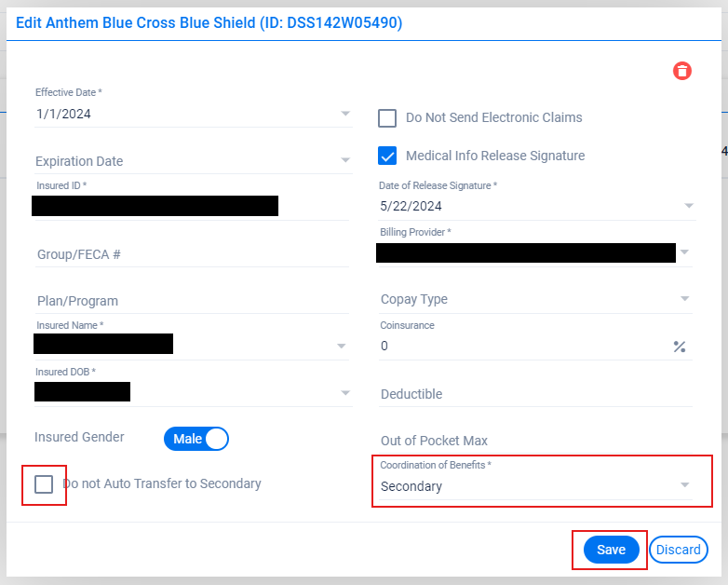Click the 5/22/2024 release date value
This screenshot has height=585, width=728.
pyautogui.click(x=411, y=206)
